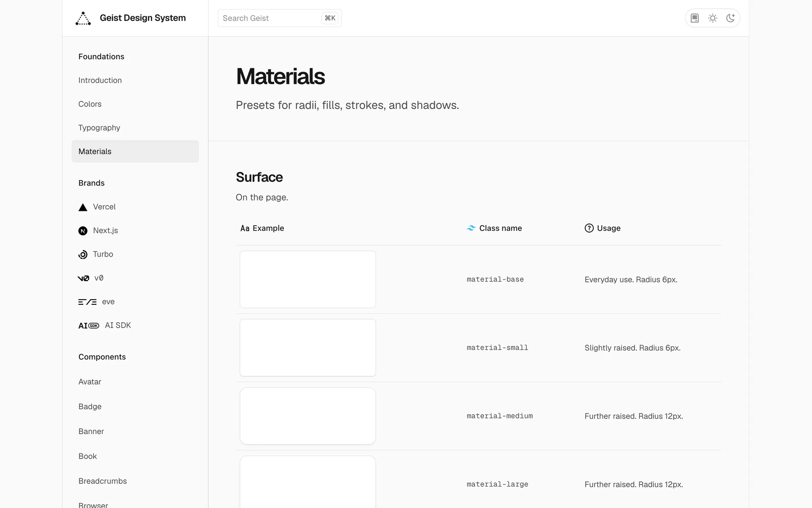Click the material-base class name

(495, 279)
